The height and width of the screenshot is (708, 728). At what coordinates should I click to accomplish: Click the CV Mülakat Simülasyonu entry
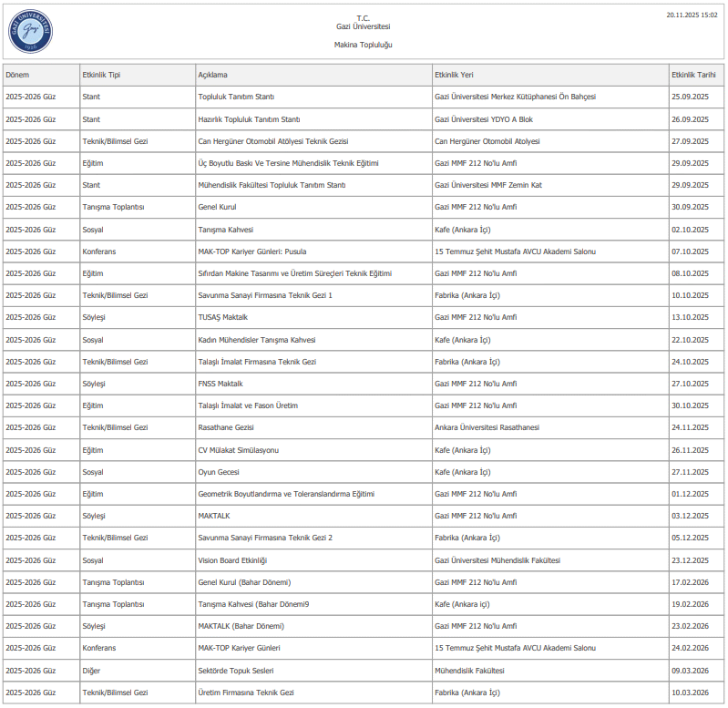[x=238, y=450]
